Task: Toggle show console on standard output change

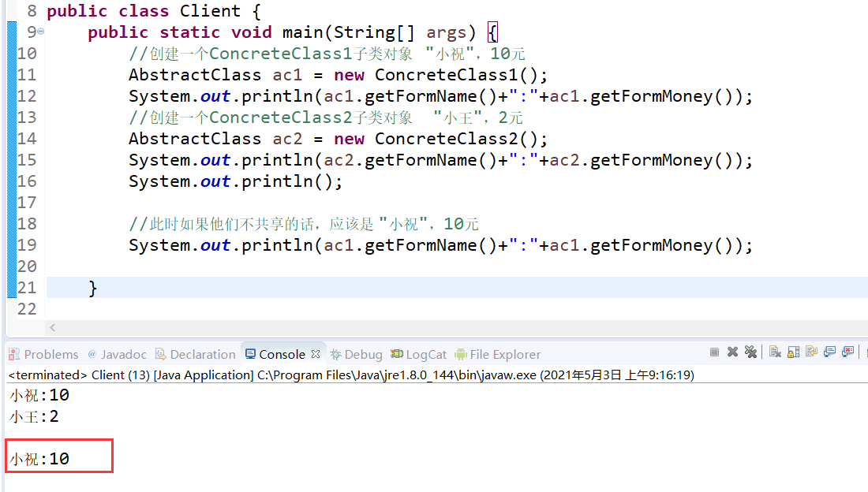Action: click(x=829, y=352)
